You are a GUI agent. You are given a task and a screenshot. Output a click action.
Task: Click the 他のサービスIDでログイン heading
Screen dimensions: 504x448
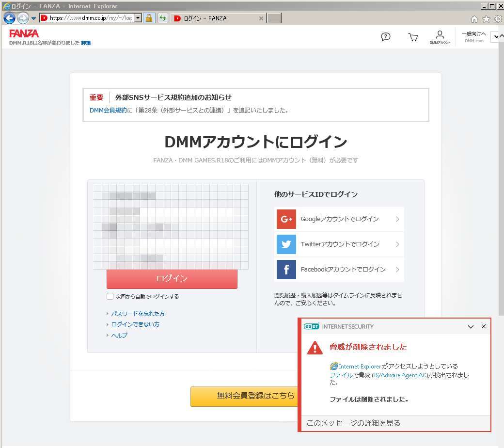tap(315, 194)
